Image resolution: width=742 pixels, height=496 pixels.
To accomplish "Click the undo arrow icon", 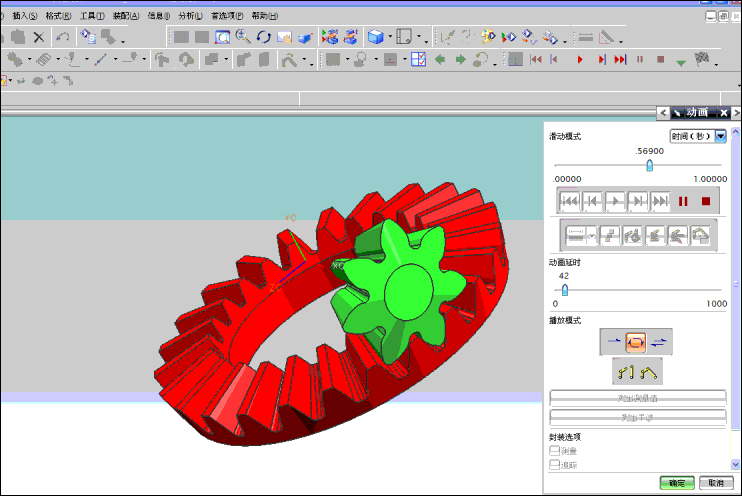I will point(62,37).
